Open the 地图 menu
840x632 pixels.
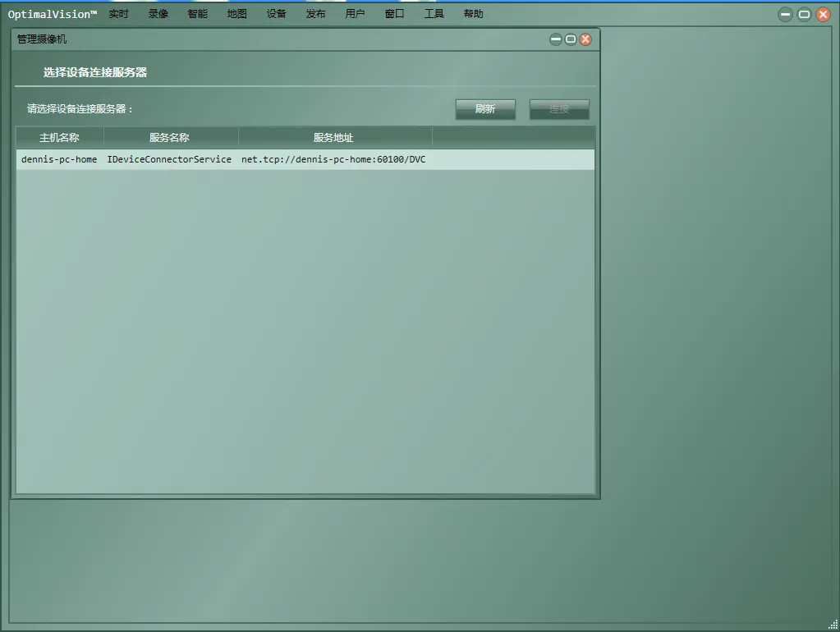(x=236, y=14)
